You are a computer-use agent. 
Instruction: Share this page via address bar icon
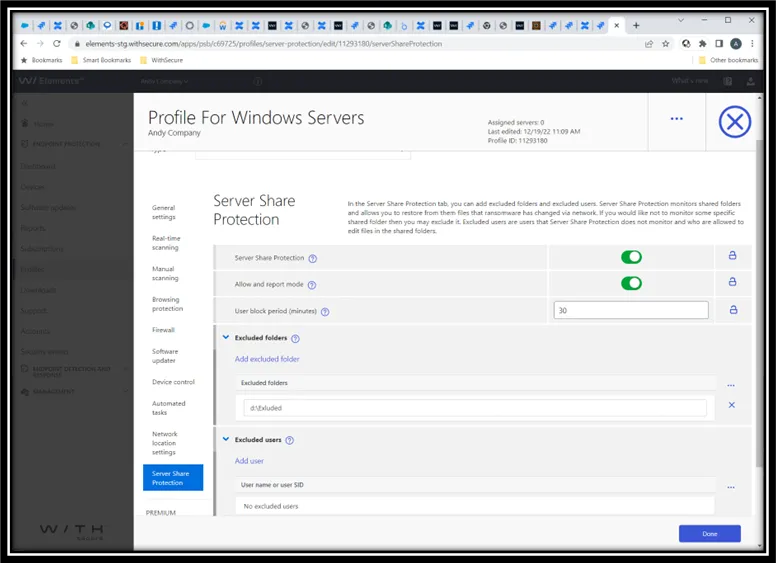pyautogui.click(x=649, y=44)
